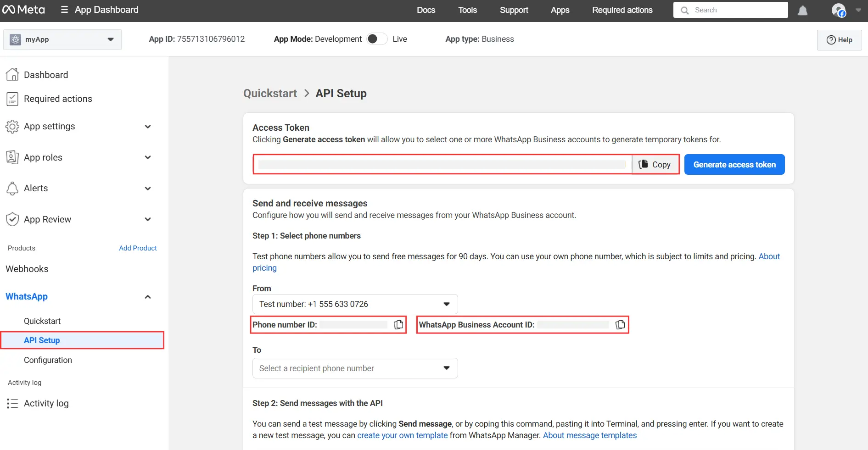Open Tools in the top navigation

467,10
